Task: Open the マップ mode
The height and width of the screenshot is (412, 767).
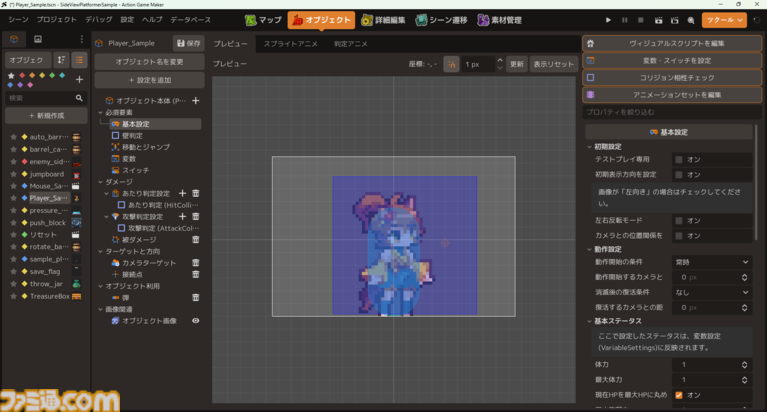Action: (x=263, y=20)
